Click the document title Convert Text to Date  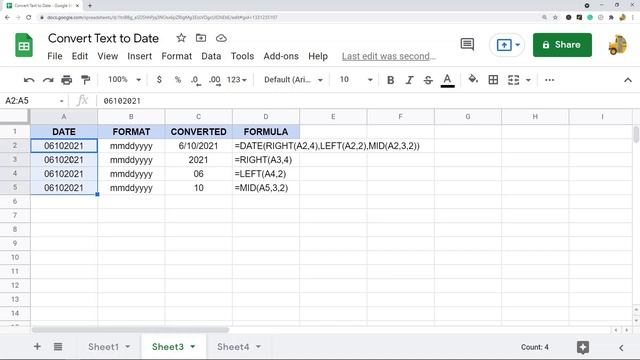103,38
